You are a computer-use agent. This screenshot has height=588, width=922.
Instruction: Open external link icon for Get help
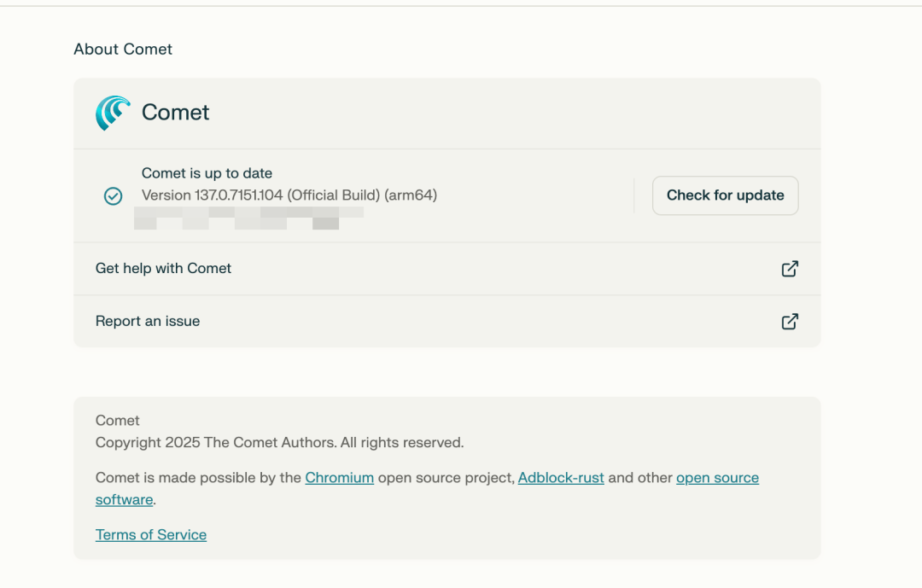790,269
